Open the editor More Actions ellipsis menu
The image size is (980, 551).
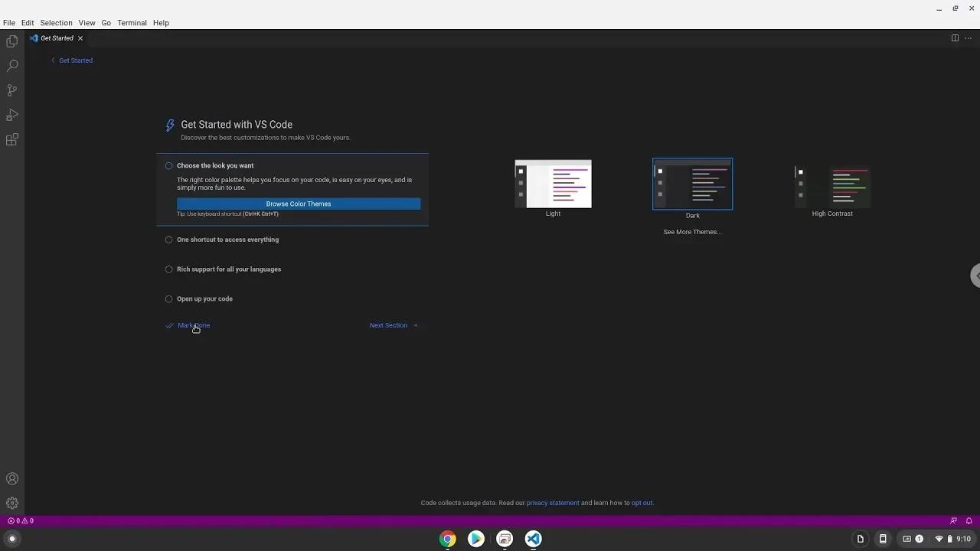(x=968, y=38)
